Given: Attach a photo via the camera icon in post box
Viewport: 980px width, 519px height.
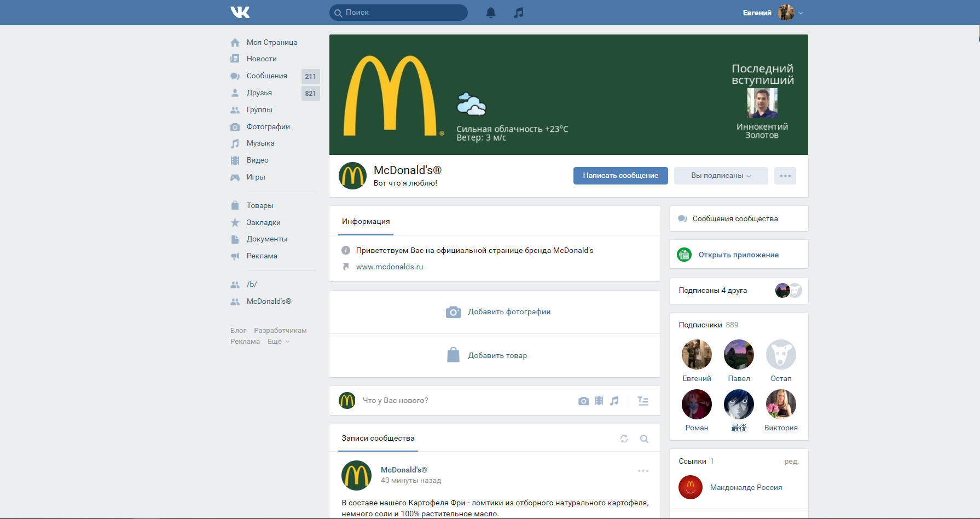Looking at the screenshot, I should click(x=583, y=401).
